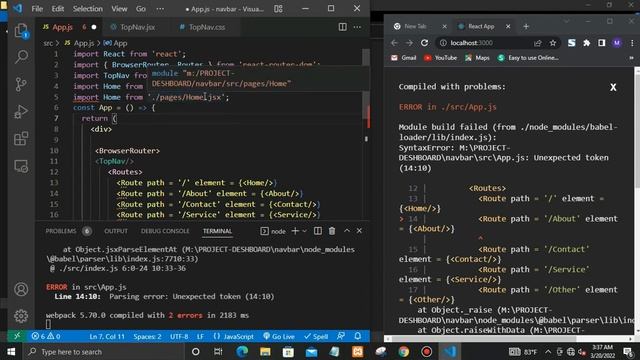This screenshot has height=360, width=640.
Task: Change indentation Spaces: 2 setting
Action: [147, 336]
